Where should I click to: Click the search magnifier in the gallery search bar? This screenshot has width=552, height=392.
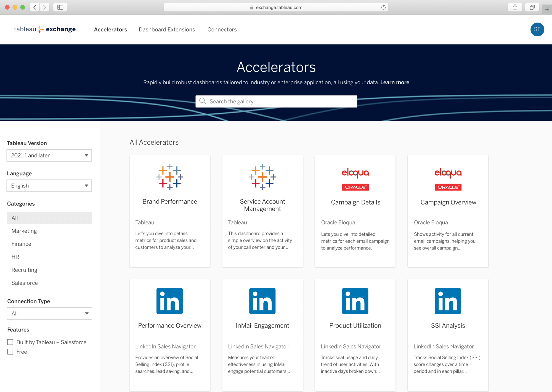[203, 101]
